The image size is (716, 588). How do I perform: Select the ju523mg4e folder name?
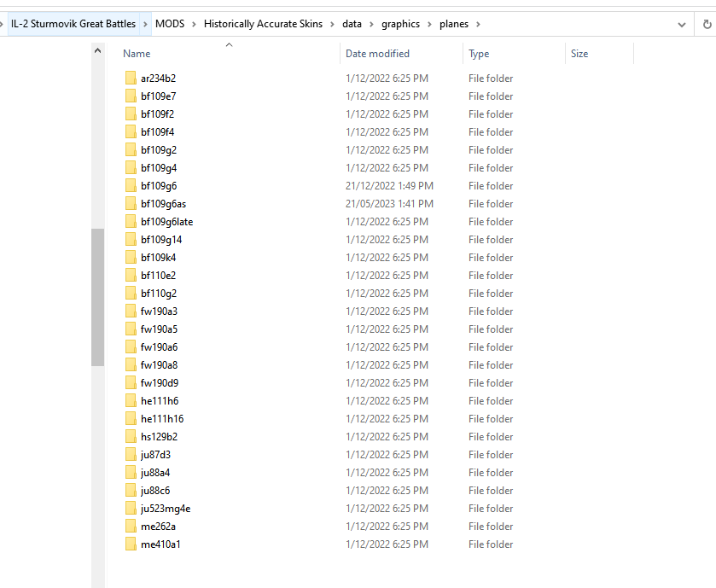click(166, 508)
